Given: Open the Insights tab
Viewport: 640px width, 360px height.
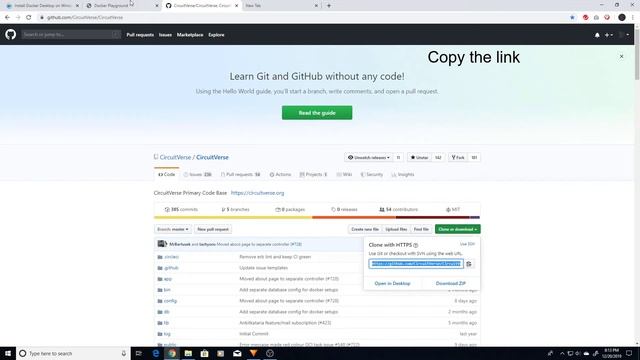Looking at the screenshot, I should (403, 175).
